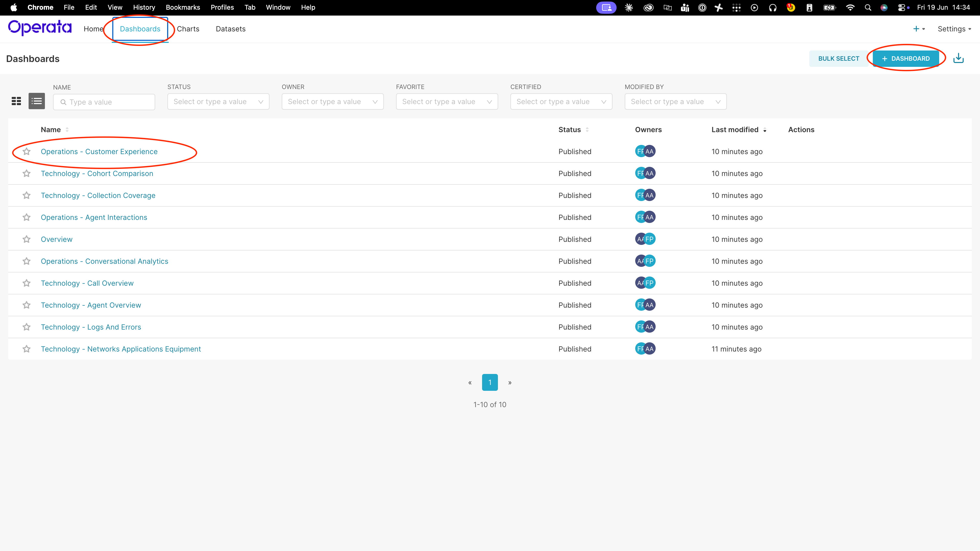
Task: Open Chrome's History menu
Action: [x=144, y=7]
